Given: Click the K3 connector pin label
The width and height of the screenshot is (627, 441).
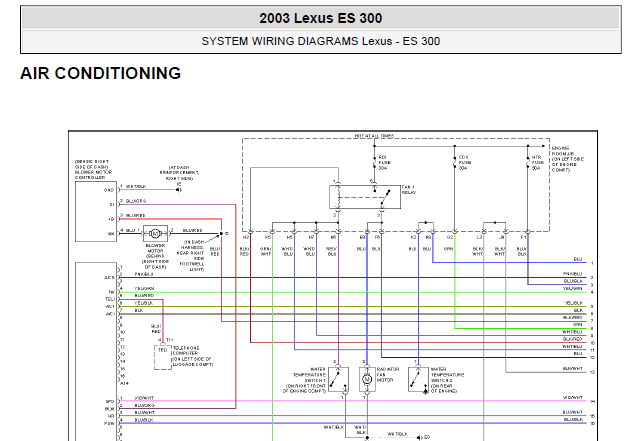Looking at the screenshot, I should click(x=413, y=237).
